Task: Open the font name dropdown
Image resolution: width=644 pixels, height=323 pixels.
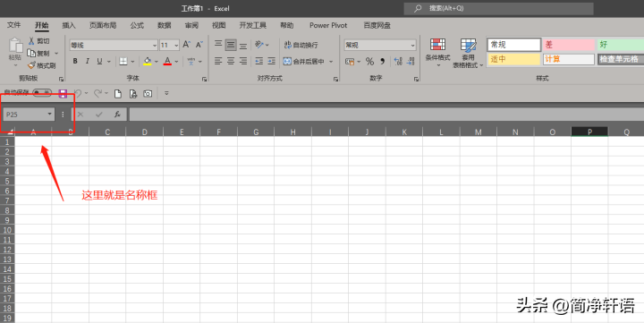Action: coord(155,46)
